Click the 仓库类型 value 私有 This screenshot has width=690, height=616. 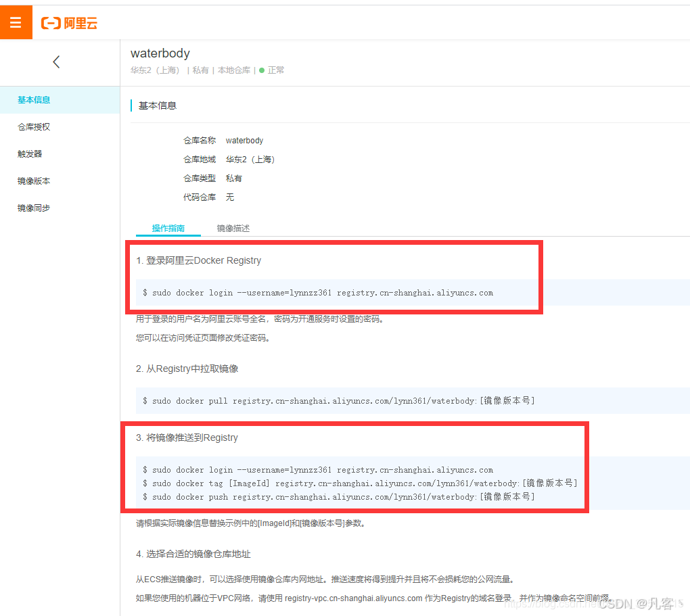(x=233, y=179)
